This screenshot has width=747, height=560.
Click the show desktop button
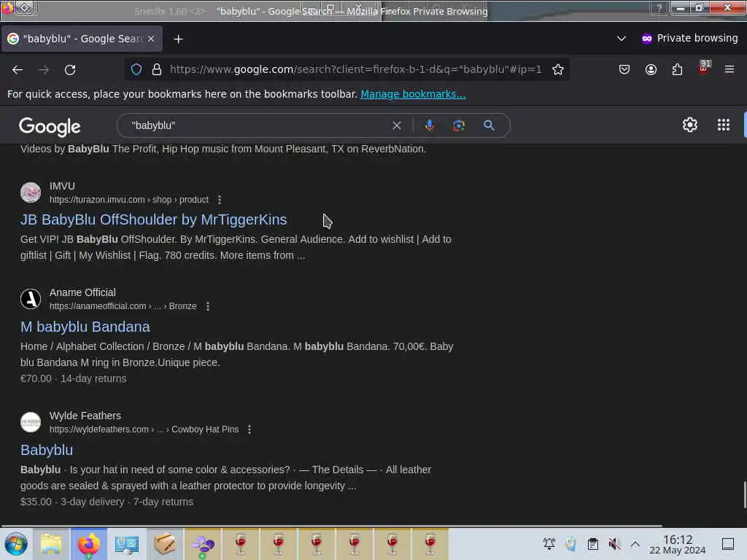tap(728, 544)
